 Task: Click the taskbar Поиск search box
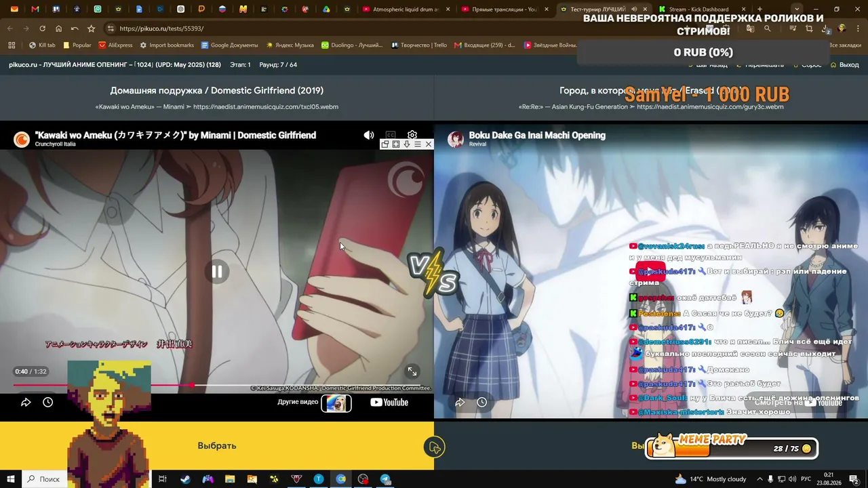pyautogui.click(x=43, y=479)
